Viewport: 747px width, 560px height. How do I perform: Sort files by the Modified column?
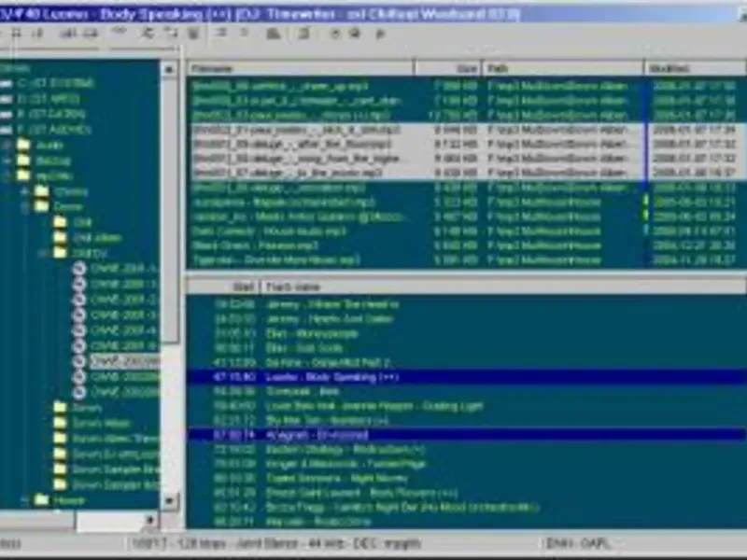tap(696, 68)
